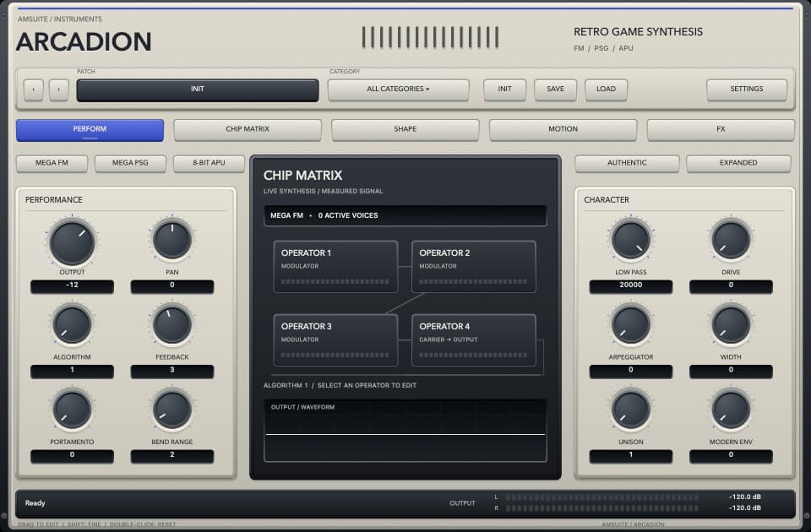The image size is (811, 532).
Task: Click the PORTAMENTO value field
Action: (73, 455)
